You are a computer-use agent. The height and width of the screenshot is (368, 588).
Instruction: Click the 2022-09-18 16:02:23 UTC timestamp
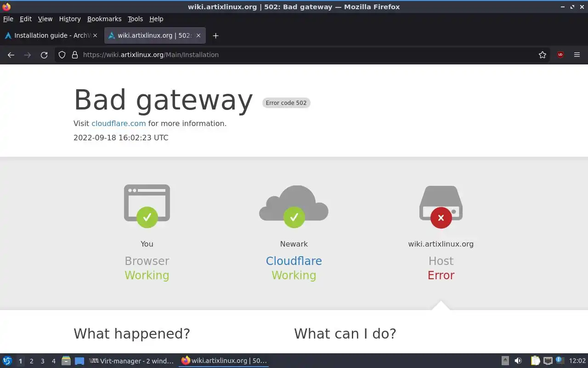pyautogui.click(x=121, y=138)
